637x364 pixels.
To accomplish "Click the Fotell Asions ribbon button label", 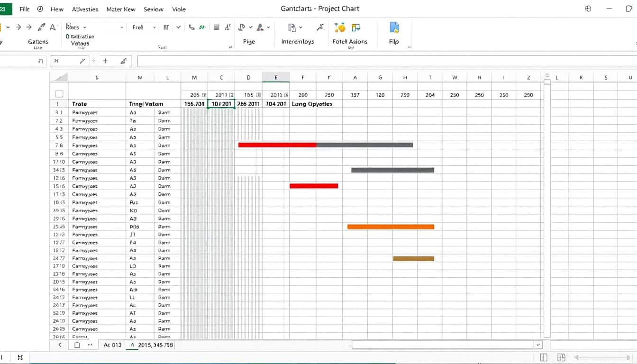I will (350, 42).
